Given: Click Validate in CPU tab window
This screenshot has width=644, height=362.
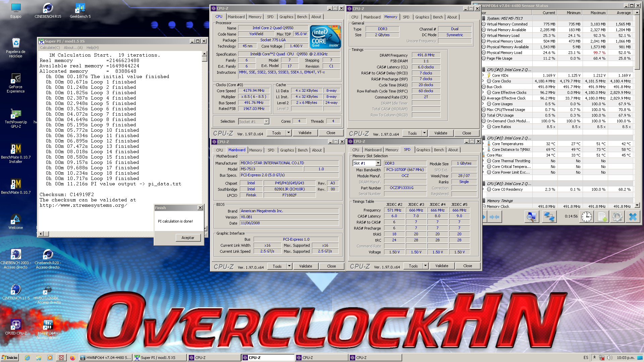Looking at the screenshot, I should (x=305, y=133).
